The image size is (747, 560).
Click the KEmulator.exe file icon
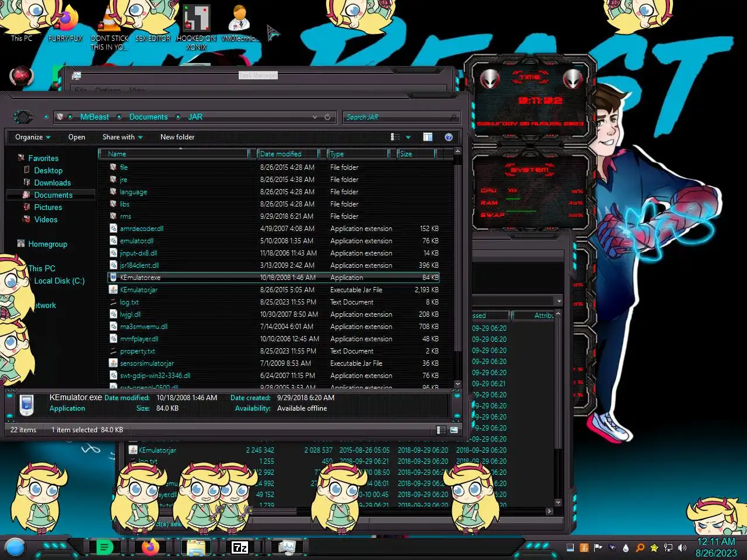113,277
